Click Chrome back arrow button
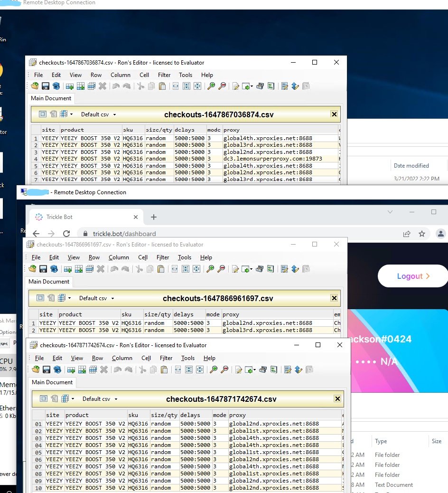 (36, 234)
